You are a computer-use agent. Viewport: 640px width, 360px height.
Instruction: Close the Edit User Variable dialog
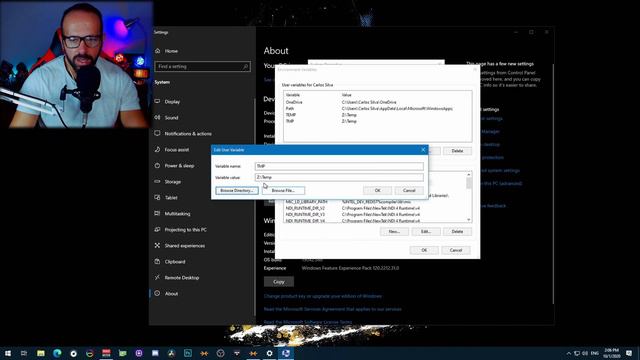tap(423, 150)
